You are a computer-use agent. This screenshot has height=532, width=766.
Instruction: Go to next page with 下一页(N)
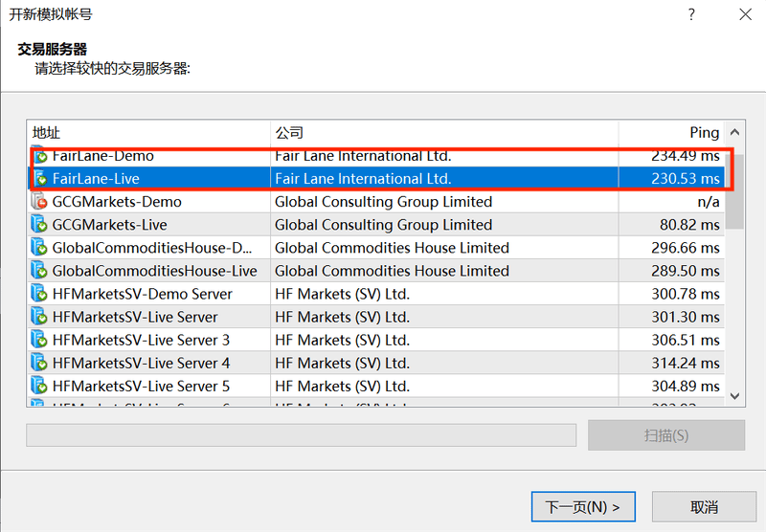(x=583, y=506)
